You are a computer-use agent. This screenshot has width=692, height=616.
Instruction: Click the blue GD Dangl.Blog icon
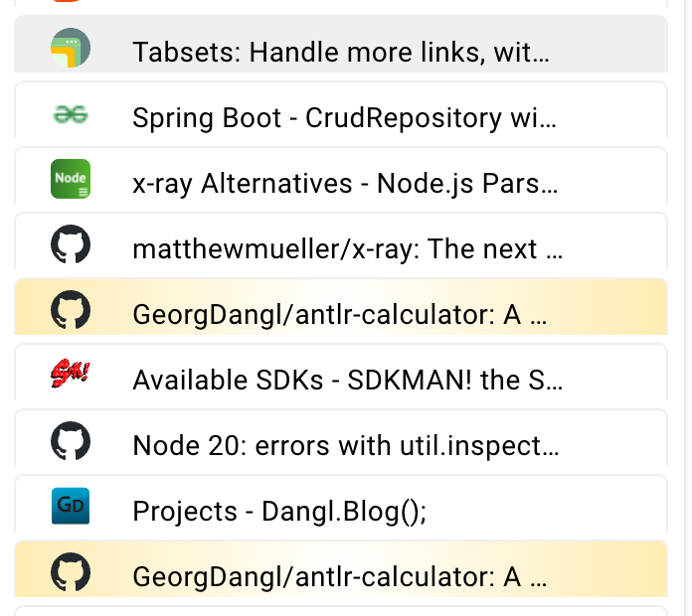[71, 506]
